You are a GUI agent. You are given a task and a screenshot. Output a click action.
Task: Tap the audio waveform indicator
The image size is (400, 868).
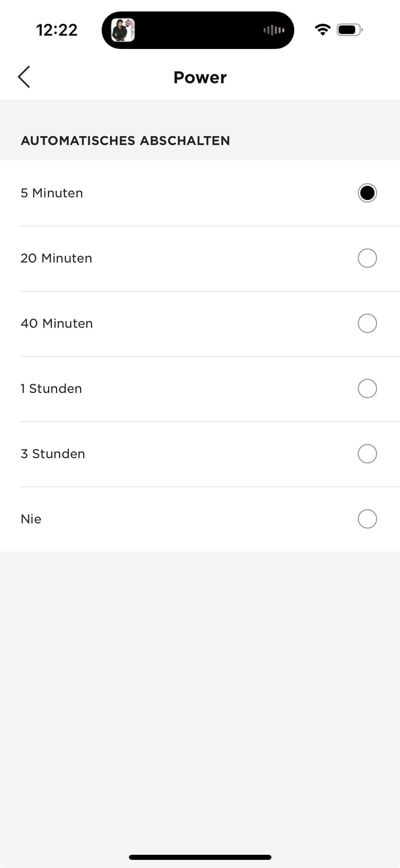tap(274, 30)
